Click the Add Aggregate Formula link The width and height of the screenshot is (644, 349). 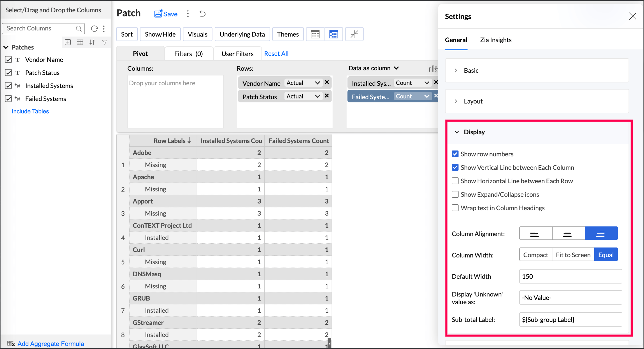click(x=51, y=344)
